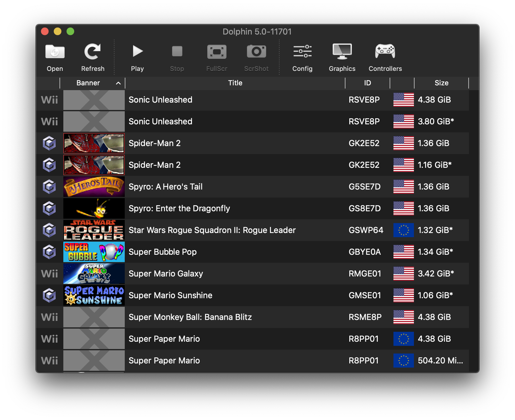Image resolution: width=515 pixels, height=420 pixels.
Task: Click the platform column header
Action: click(x=48, y=83)
